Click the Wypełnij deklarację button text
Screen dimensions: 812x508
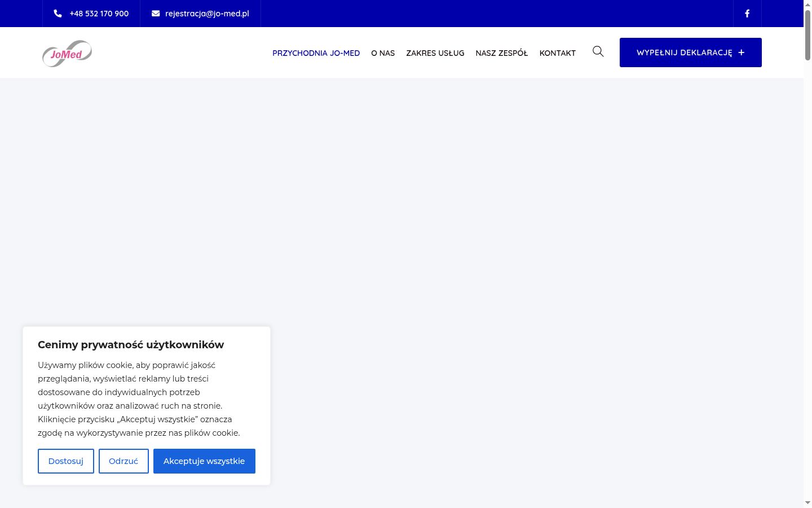click(684, 52)
